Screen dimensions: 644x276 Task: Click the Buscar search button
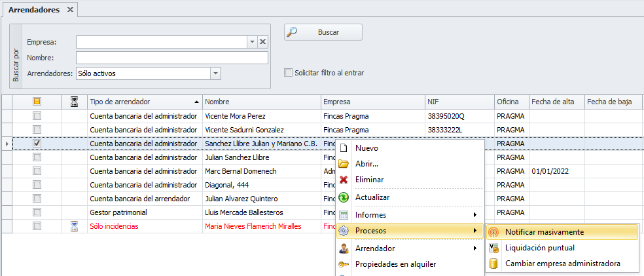323,32
